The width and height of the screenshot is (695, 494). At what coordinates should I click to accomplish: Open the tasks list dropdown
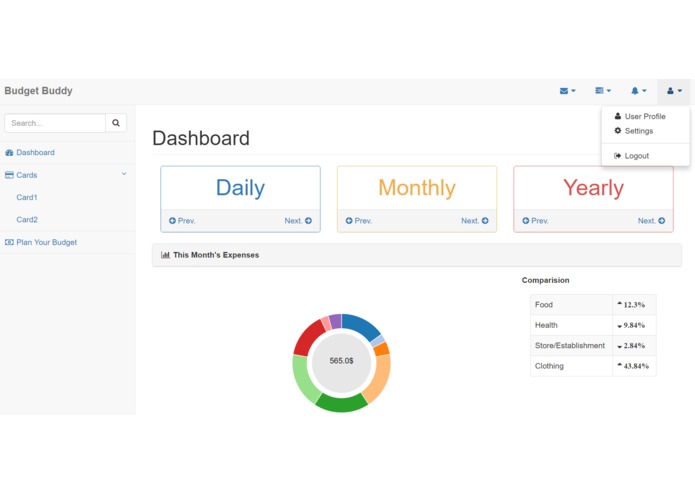click(603, 91)
